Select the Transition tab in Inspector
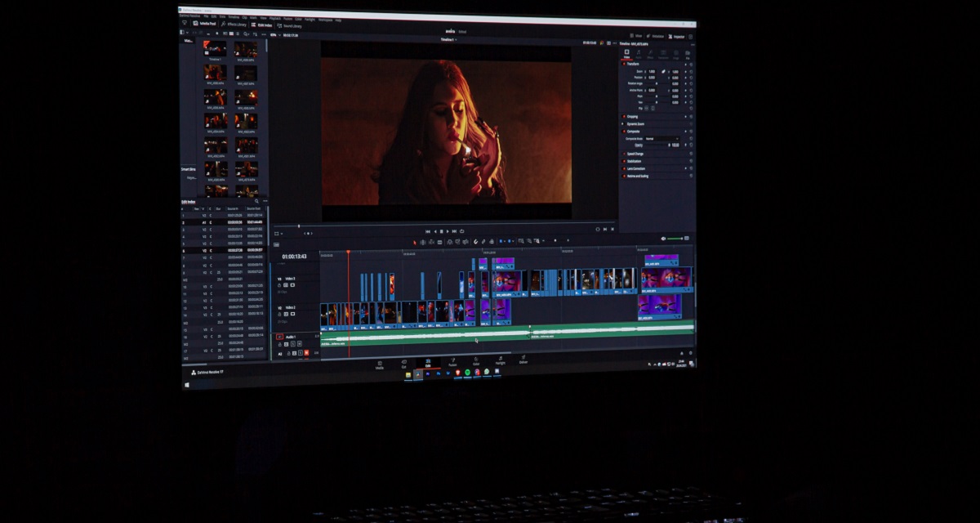980x523 pixels. click(x=663, y=54)
